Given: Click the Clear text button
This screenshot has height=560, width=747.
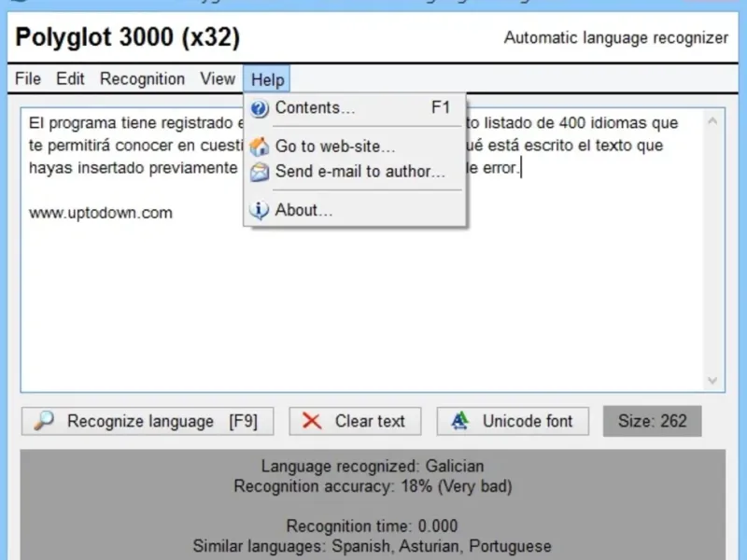Looking at the screenshot, I should 355,421.
